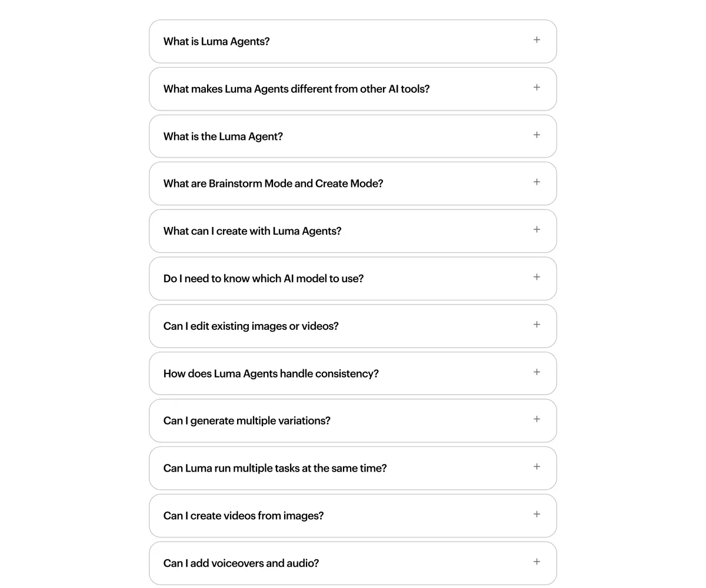Open "Can Luma run multiple tasks" question
The image size is (706, 588).
click(x=275, y=469)
